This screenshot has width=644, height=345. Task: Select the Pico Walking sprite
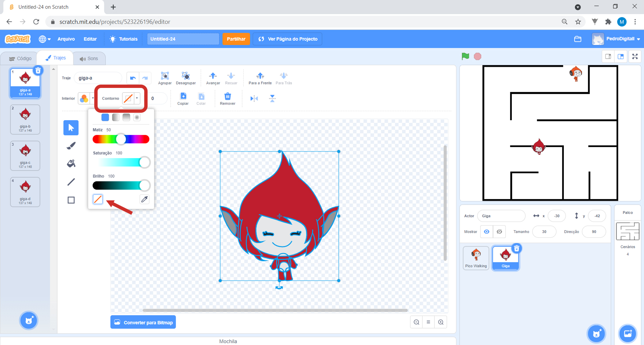476,258
